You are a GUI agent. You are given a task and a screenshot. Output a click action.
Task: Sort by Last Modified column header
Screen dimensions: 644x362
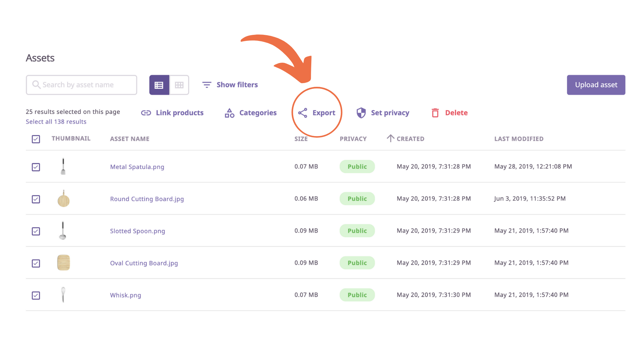click(x=519, y=139)
